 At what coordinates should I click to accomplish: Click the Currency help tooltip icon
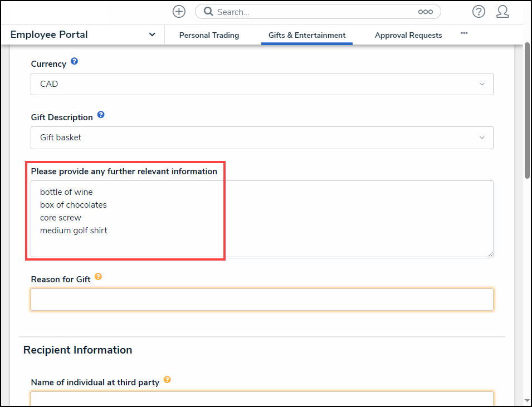(74, 61)
